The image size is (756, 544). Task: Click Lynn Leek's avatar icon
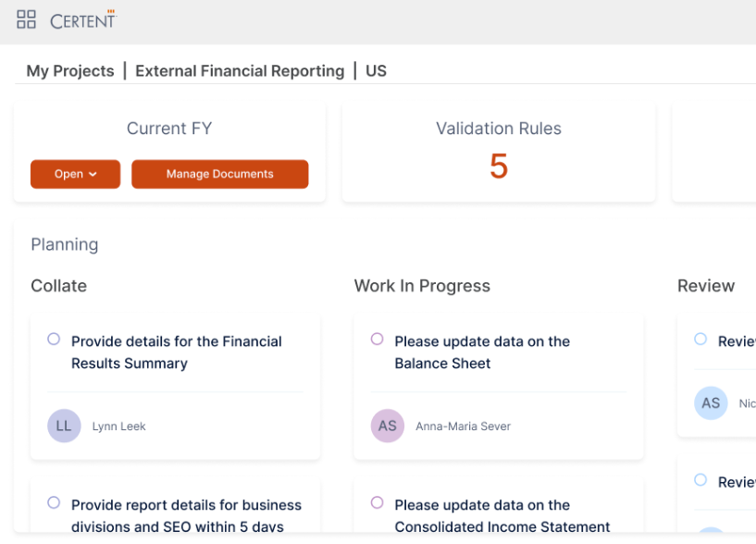pyautogui.click(x=63, y=426)
